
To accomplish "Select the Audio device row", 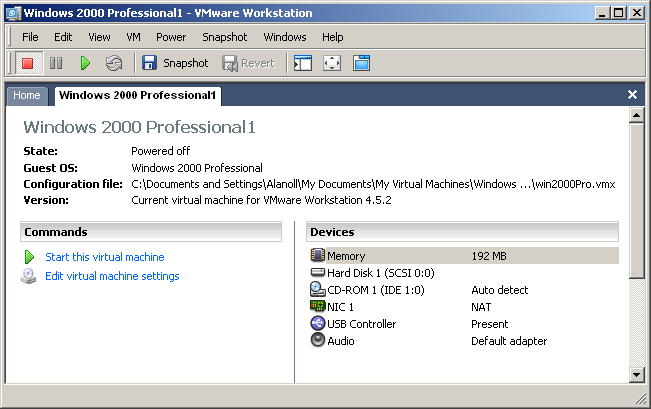I will pyautogui.click(x=464, y=341).
